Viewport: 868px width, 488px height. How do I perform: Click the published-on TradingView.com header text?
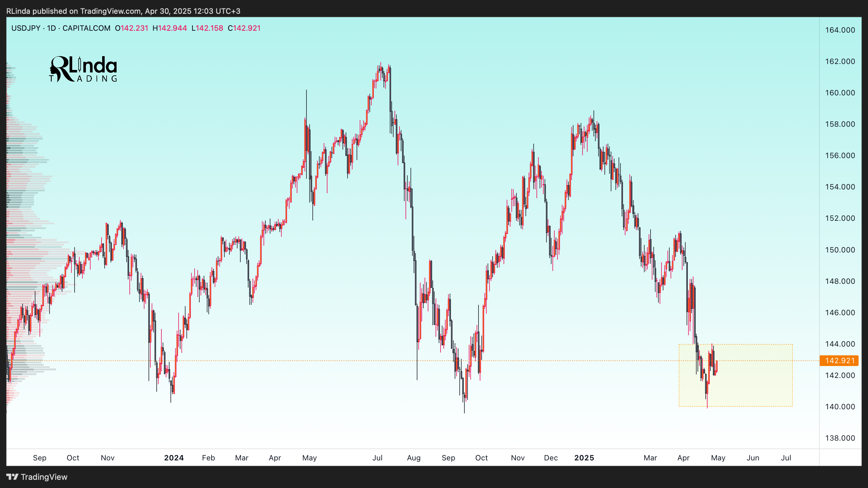coord(123,11)
